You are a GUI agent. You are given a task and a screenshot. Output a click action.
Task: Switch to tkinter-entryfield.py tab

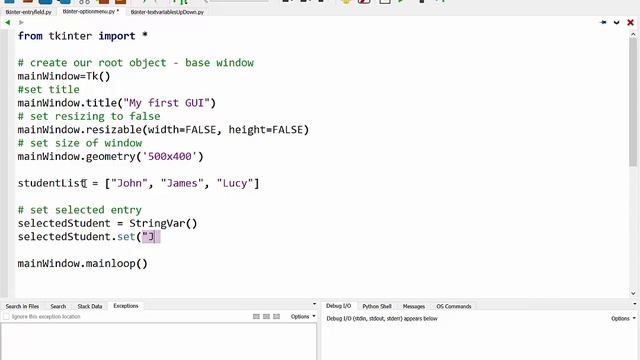click(x=29, y=12)
